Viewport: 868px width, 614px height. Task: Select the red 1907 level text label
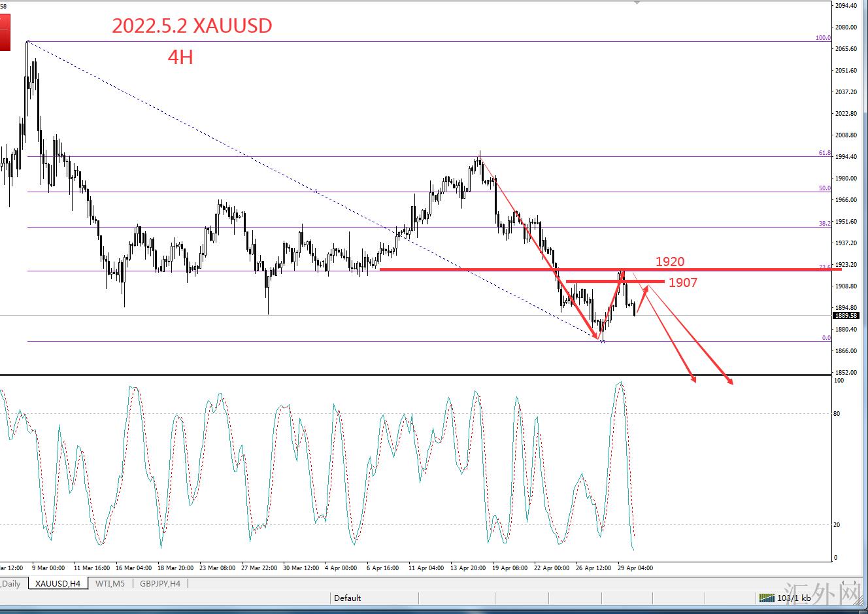683,282
